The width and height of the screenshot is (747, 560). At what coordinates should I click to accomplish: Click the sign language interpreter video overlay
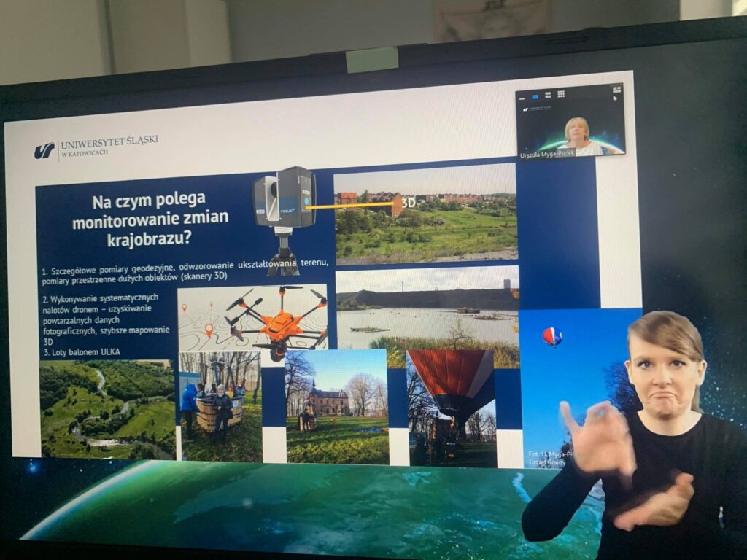pyautogui.click(x=635, y=435)
